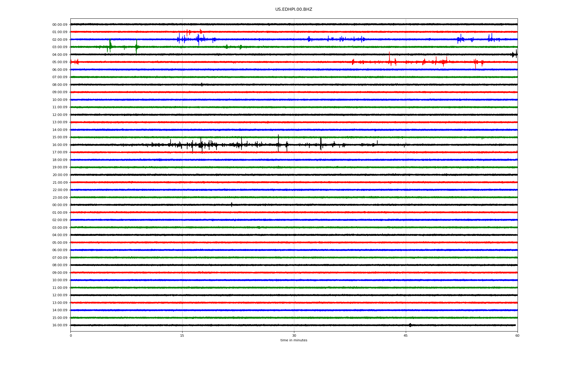
Task: Click the black spike ending upper 04:00:09 trace
Action: (x=516, y=54)
